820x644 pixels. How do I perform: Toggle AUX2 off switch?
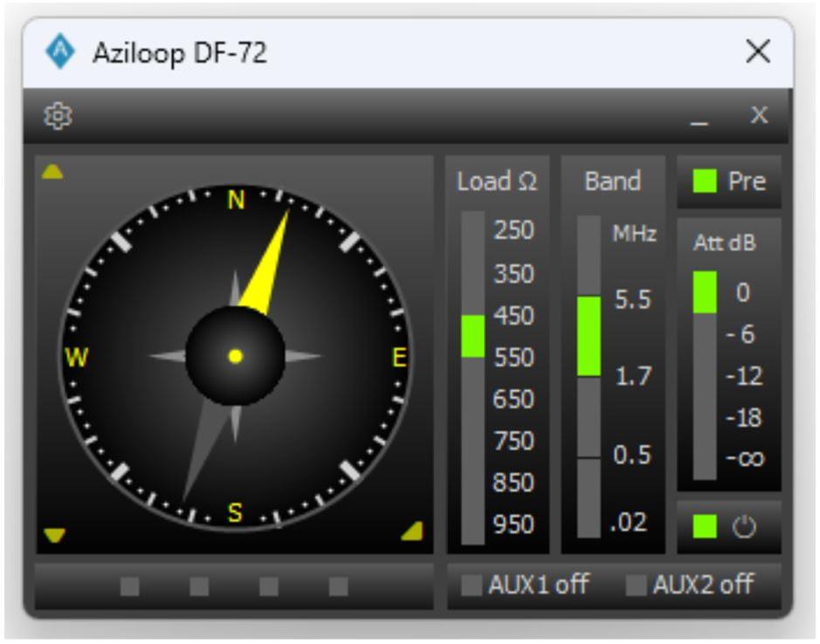(x=690, y=585)
